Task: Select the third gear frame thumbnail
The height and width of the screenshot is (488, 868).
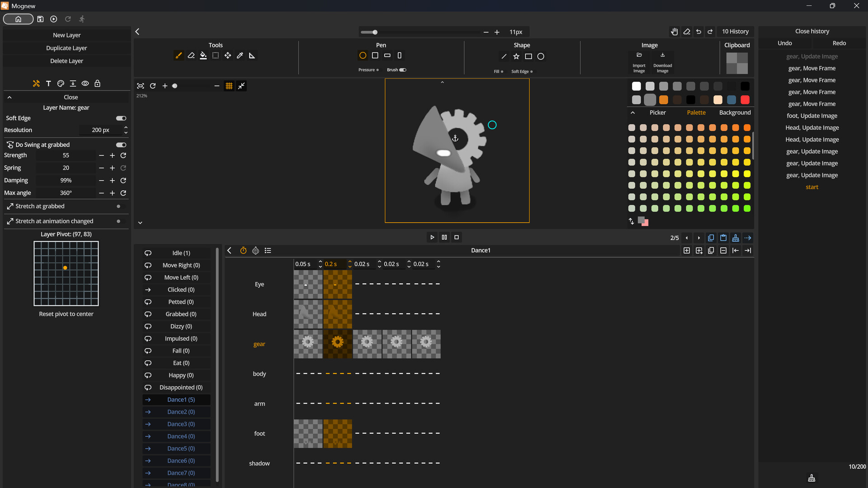Action: point(367,344)
